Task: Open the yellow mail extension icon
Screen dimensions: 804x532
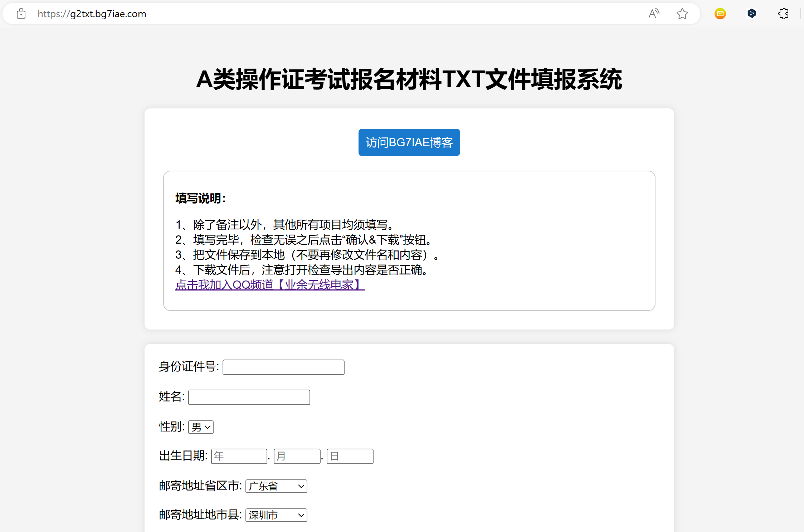Action: pyautogui.click(x=720, y=14)
